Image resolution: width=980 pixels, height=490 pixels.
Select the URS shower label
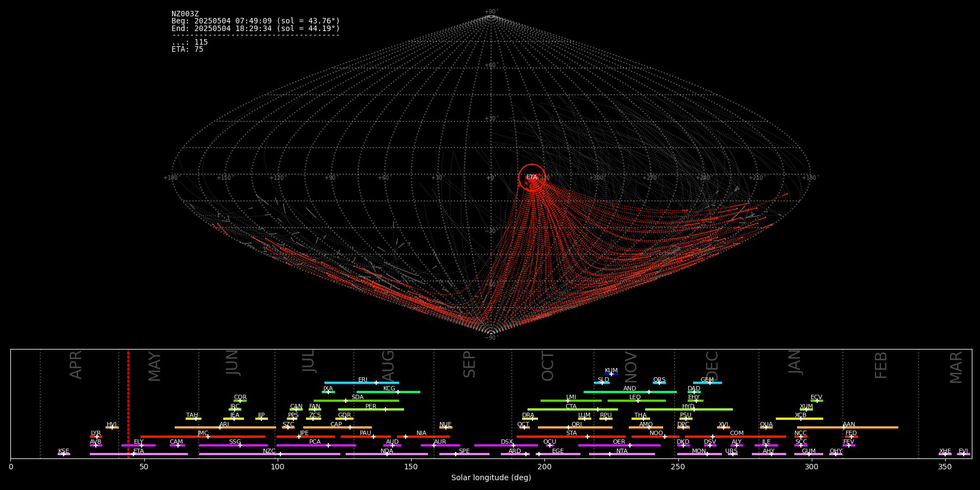coord(731,451)
